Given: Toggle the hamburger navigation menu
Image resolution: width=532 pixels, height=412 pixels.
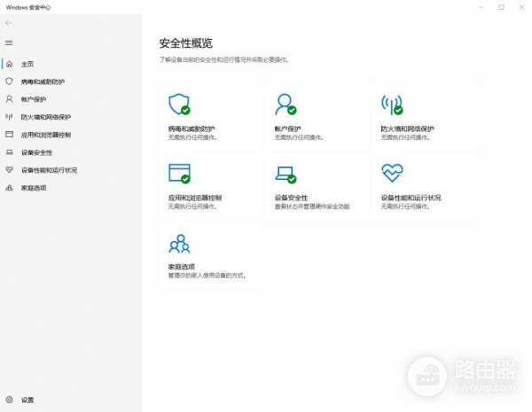Looking at the screenshot, I should tap(9, 43).
